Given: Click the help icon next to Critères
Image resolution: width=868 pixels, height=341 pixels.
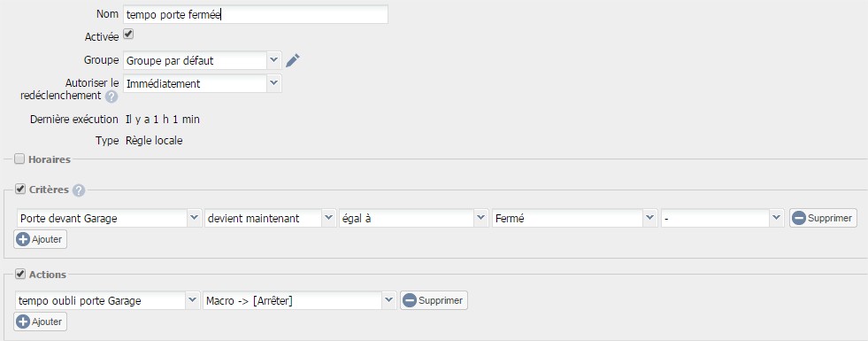Looking at the screenshot, I should coord(79,190).
